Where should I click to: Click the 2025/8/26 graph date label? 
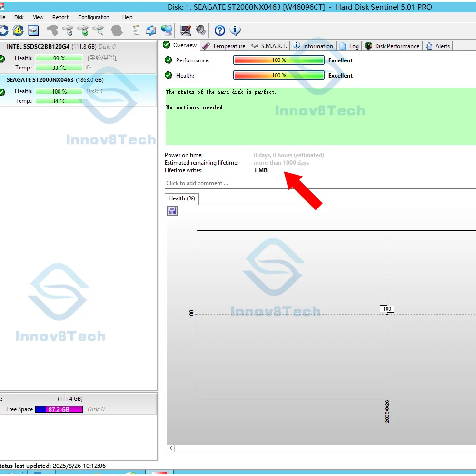pyautogui.click(x=387, y=411)
